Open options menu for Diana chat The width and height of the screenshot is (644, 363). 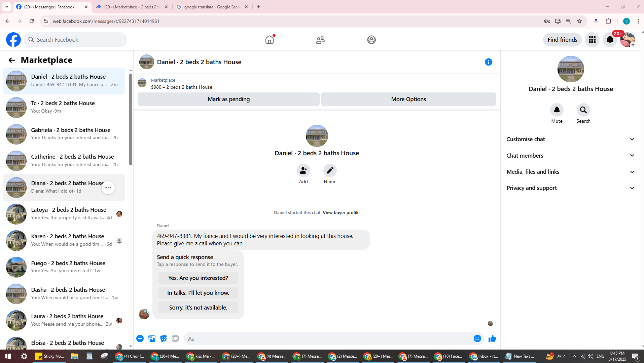108,188
